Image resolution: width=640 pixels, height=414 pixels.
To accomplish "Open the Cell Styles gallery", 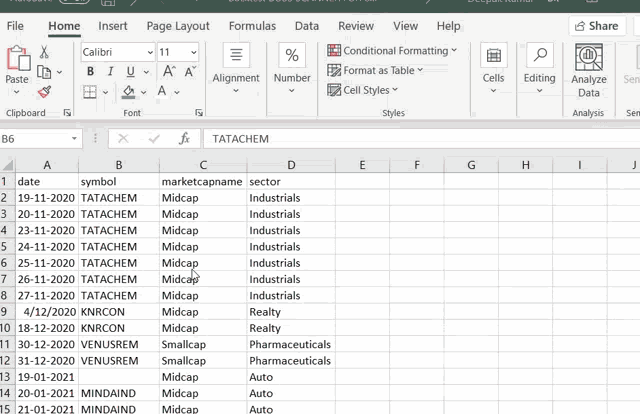I will [x=365, y=90].
